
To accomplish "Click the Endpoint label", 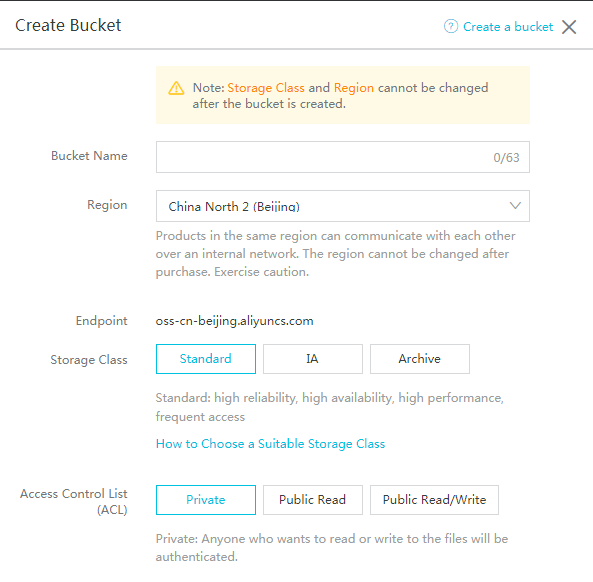I will tap(101, 321).
